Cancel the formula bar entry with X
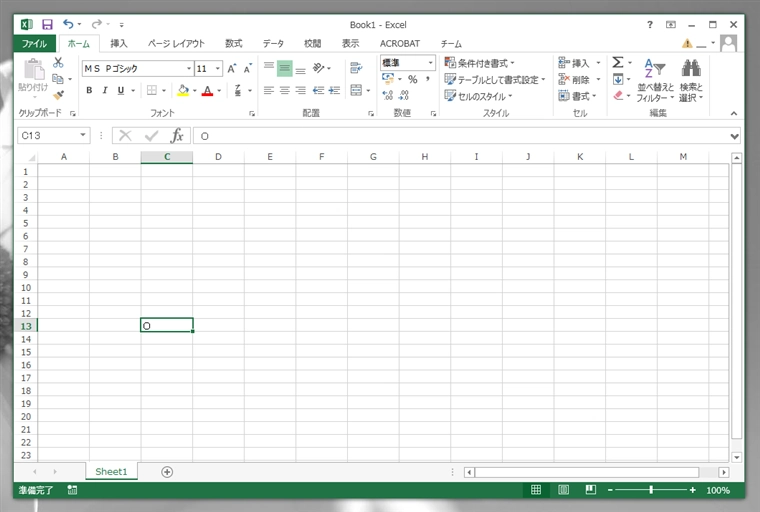The image size is (760, 512). click(x=125, y=136)
